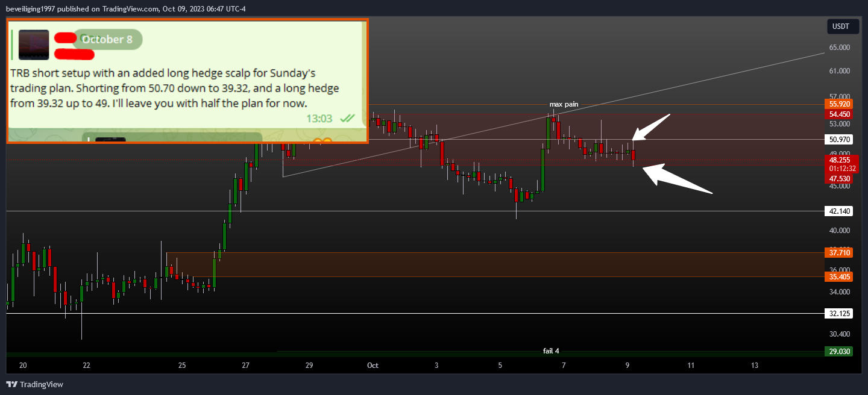The width and height of the screenshot is (868, 395).
Task: Open the avatar thumbnail in the message
Action: click(x=34, y=45)
